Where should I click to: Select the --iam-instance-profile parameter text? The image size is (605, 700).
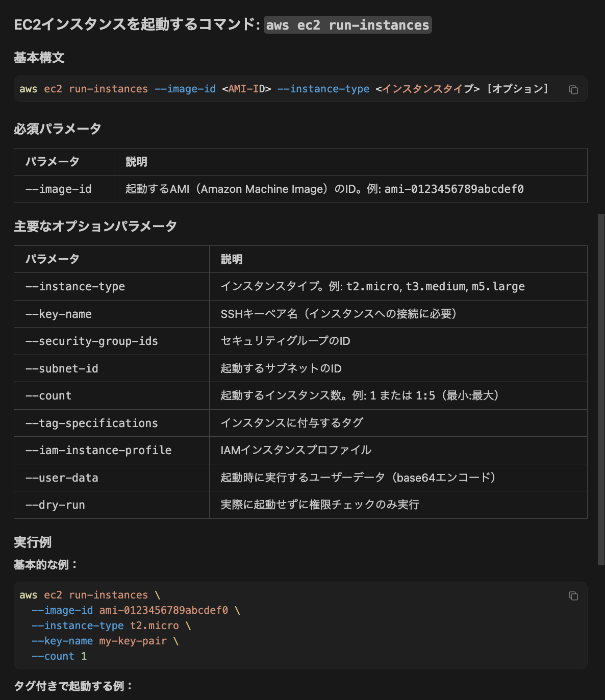(98, 450)
